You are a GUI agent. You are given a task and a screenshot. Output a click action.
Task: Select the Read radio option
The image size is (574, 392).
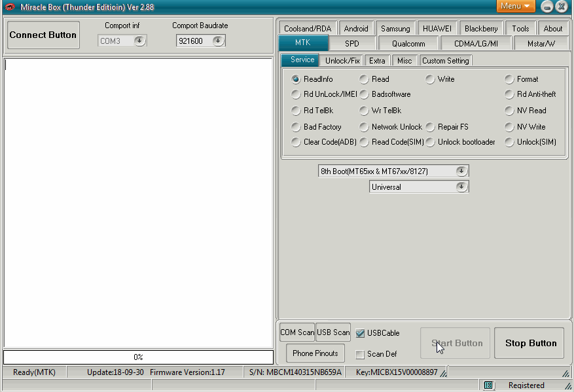pyautogui.click(x=364, y=79)
